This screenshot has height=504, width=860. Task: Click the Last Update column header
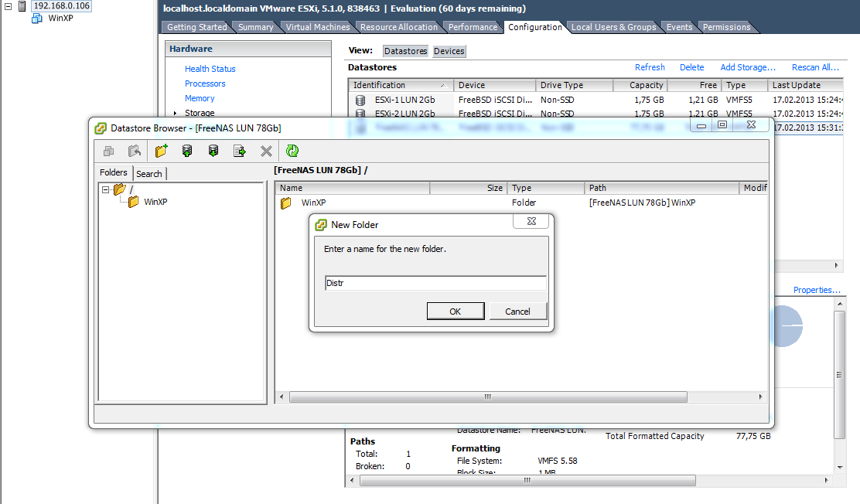coord(805,85)
